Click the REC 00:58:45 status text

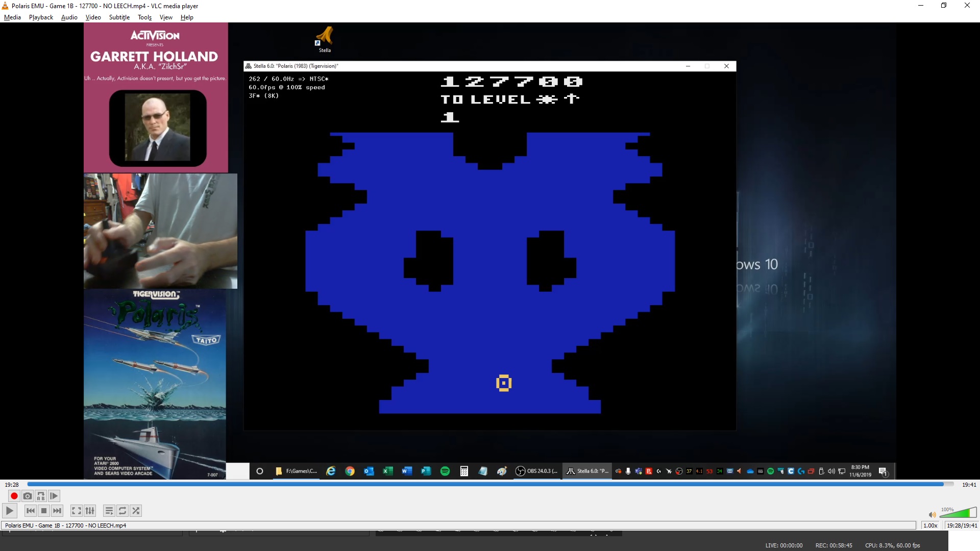[x=834, y=545]
